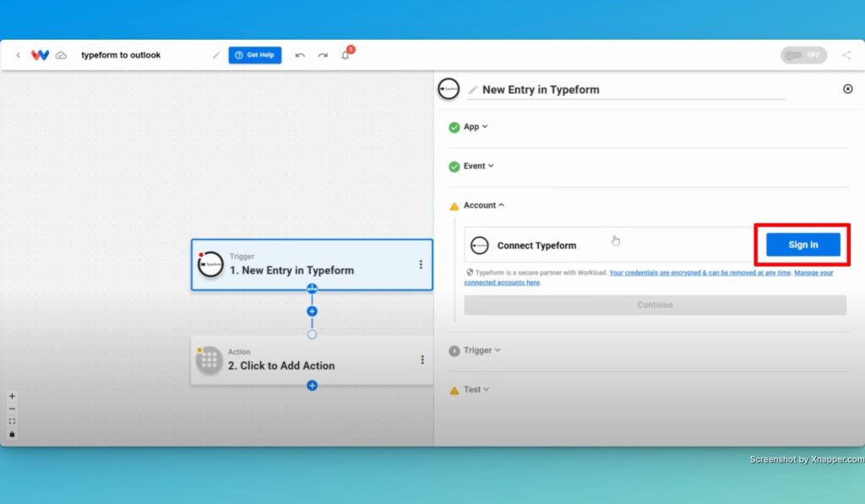Image resolution: width=865 pixels, height=504 pixels.
Task: Click green check next to Event
Action: tap(454, 167)
